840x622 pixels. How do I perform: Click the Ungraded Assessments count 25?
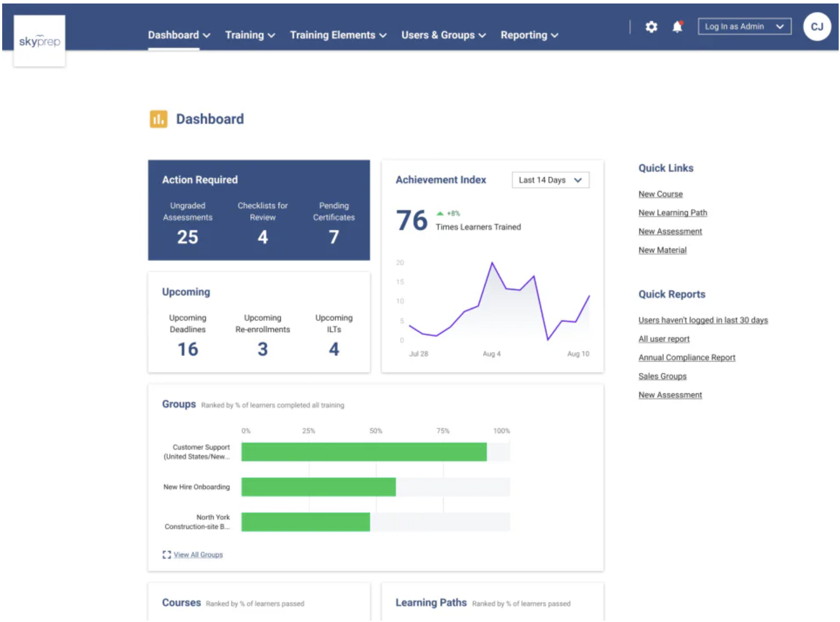coord(187,237)
